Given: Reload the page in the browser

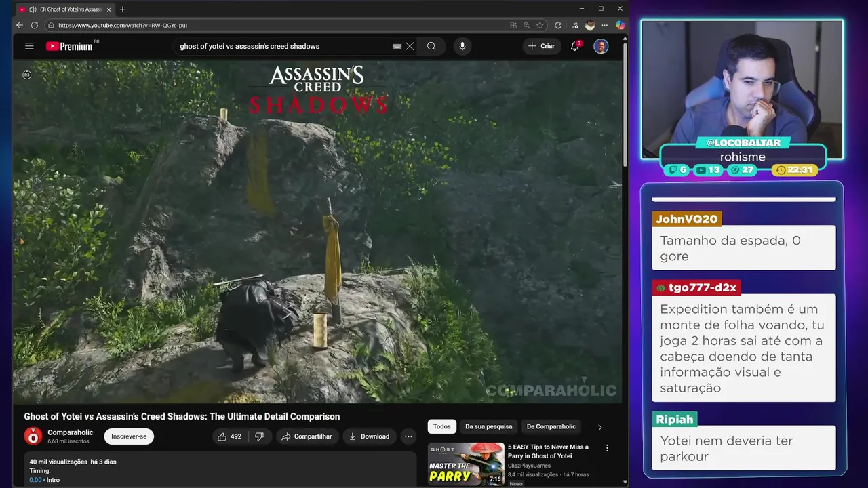Looking at the screenshot, I should click(34, 25).
